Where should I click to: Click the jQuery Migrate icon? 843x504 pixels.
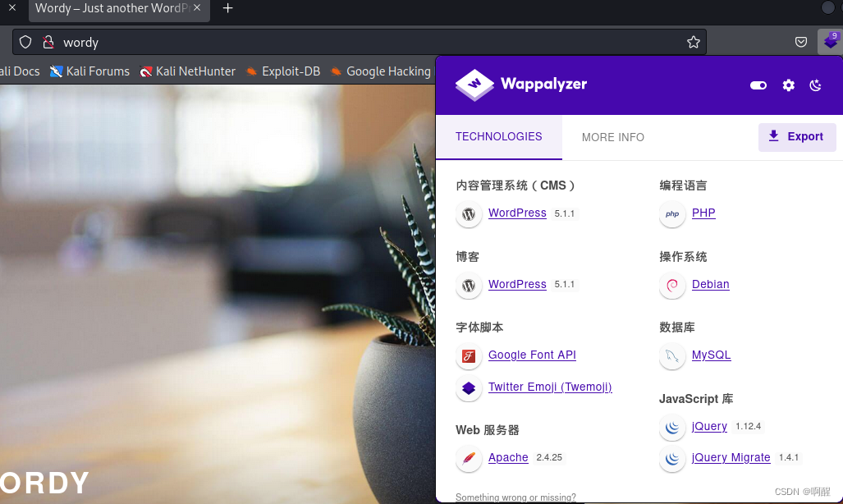point(672,458)
